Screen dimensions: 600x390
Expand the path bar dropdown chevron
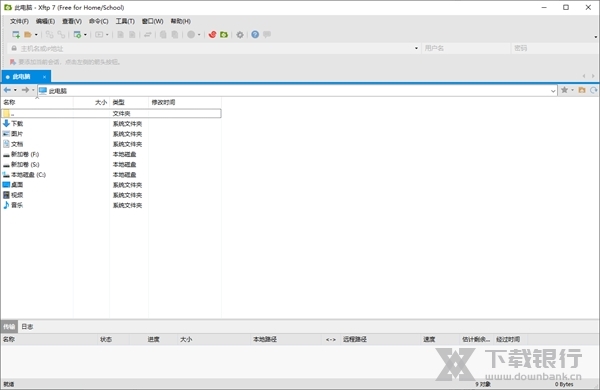(x=553, y=91)
